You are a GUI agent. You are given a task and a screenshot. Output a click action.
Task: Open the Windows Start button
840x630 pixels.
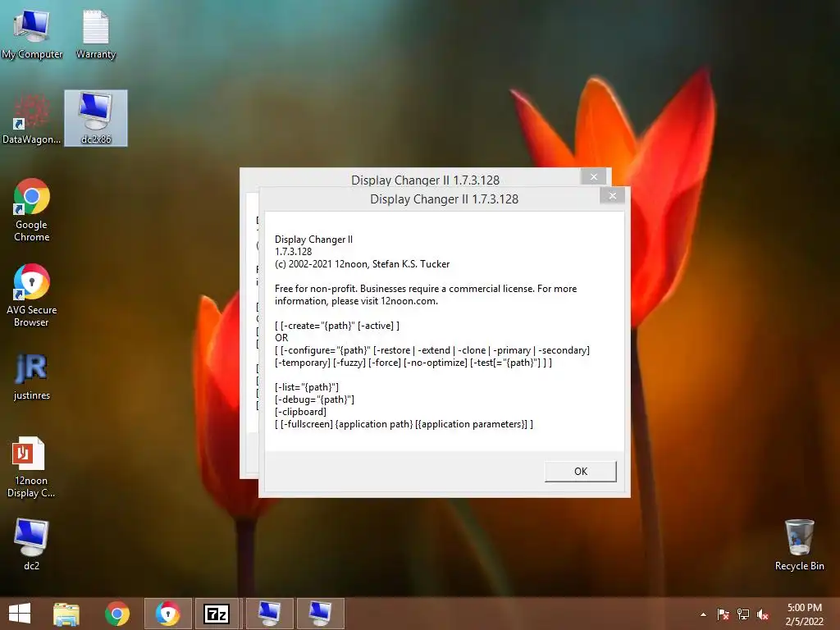coord(20,614)
